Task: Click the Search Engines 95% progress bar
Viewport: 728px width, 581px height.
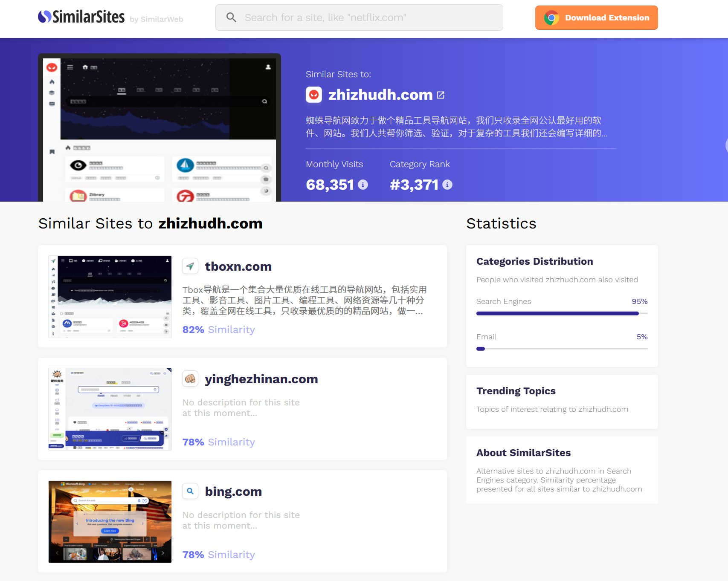Action: coord(562,313)
